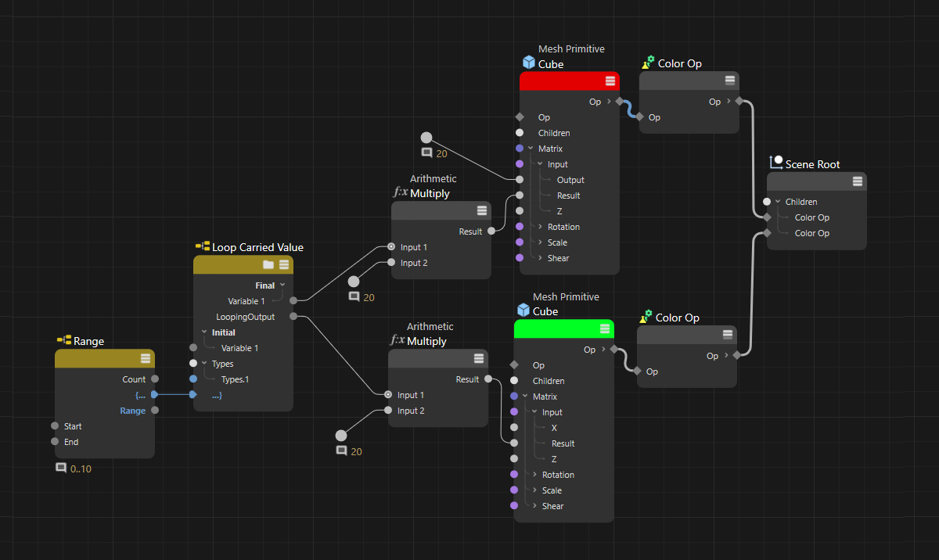Viewport: 939px width, 560px height.
Task: Open the Scene Root node menu icon
Action: click(x=858, y=181)
